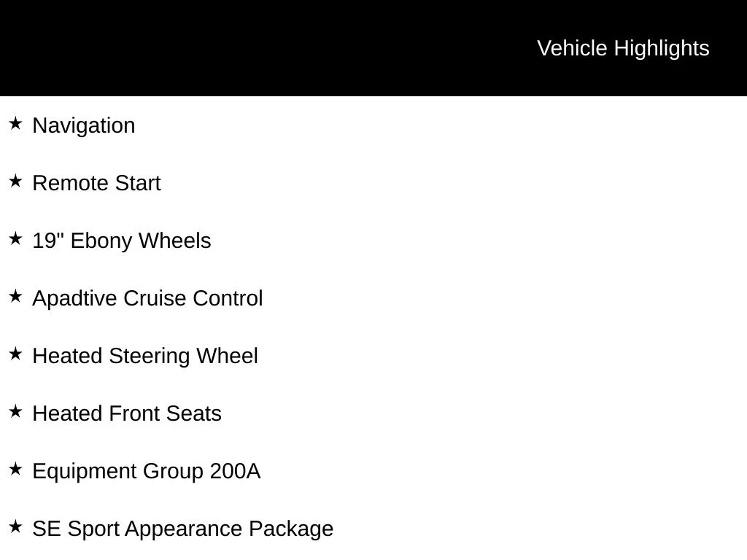Select the star next to Equipment Group 200A

[15, 469]
